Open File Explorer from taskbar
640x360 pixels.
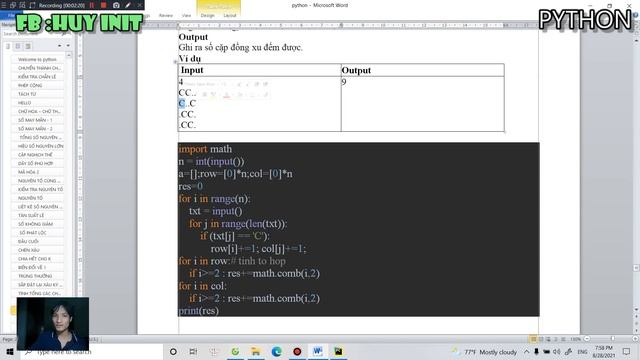coord(256,351)
